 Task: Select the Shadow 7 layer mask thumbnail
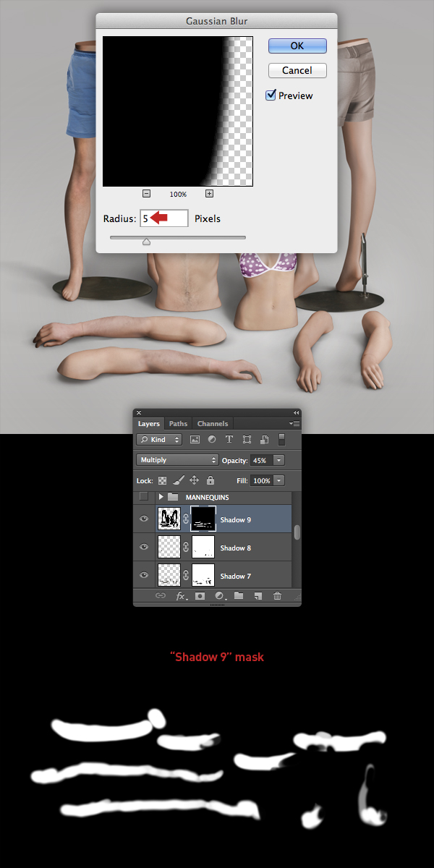pos(203,576)
